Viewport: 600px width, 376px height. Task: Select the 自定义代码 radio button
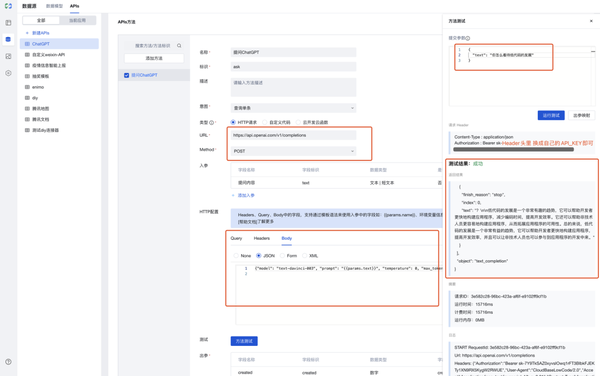click(265, 122)
